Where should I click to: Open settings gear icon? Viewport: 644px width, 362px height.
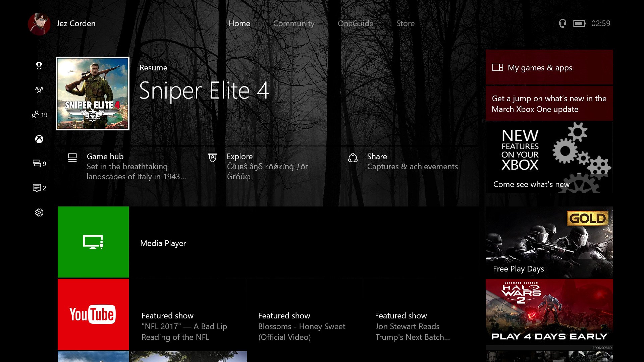tap(39, 212)
